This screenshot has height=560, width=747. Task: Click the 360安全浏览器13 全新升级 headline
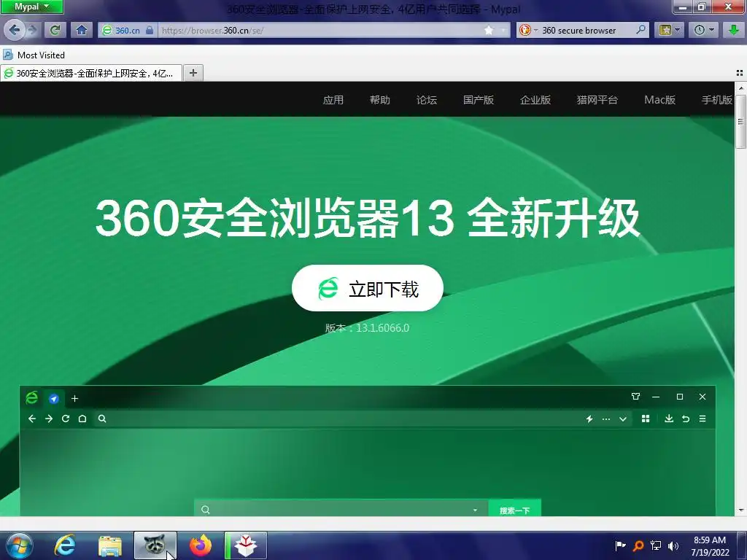tap(368, 219)
